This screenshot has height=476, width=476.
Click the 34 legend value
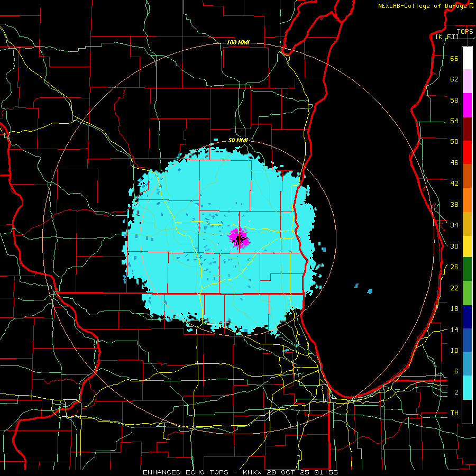454,225
